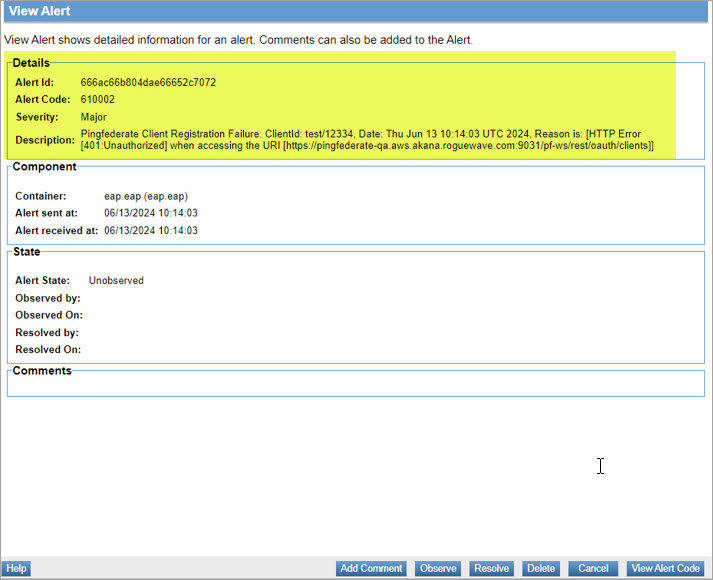This screenshot has width=713, height=580.
Task: Click the State section heading
Action: (26, 252)
